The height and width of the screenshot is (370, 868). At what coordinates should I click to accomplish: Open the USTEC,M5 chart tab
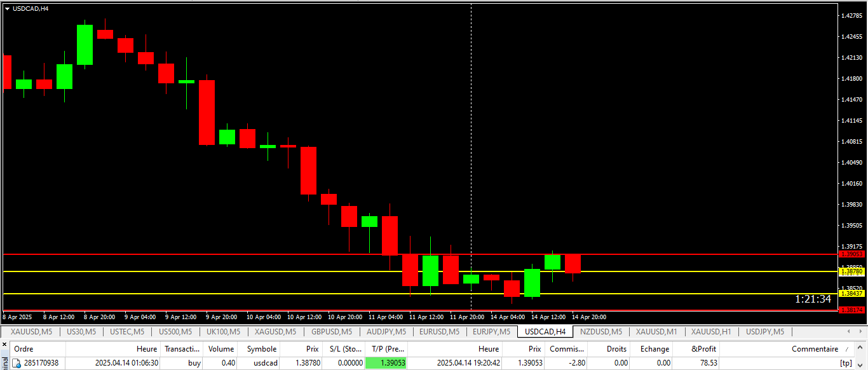point(127,332)
